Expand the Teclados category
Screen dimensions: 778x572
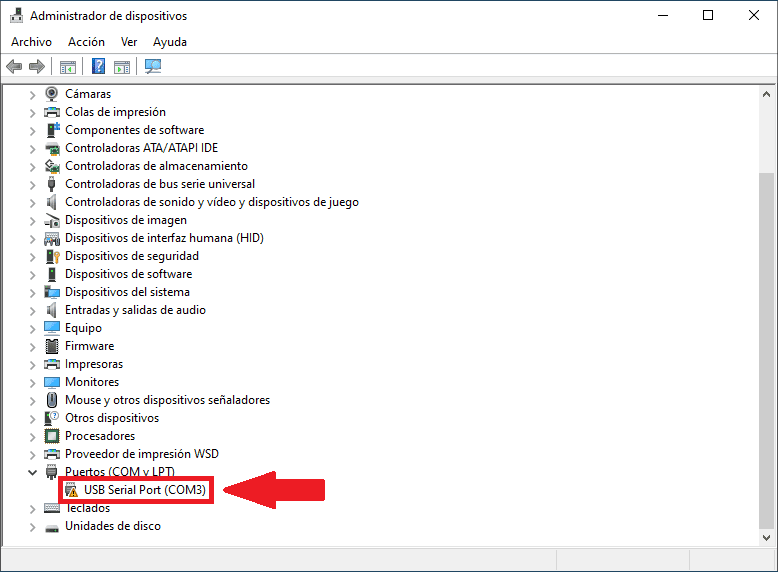[32, 508]
